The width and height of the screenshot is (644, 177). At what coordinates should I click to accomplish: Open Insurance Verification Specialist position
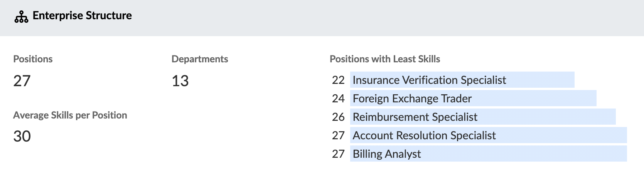click(x=429, y=80)
